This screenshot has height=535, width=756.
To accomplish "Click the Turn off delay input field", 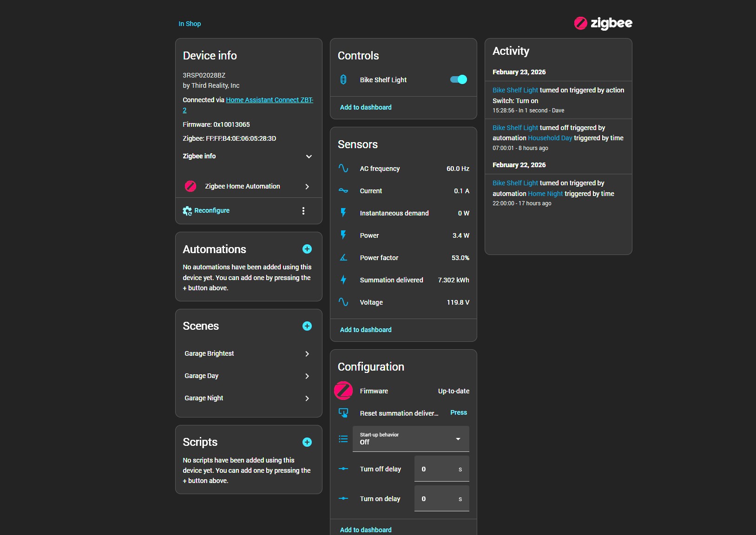I will pos(441,469).
